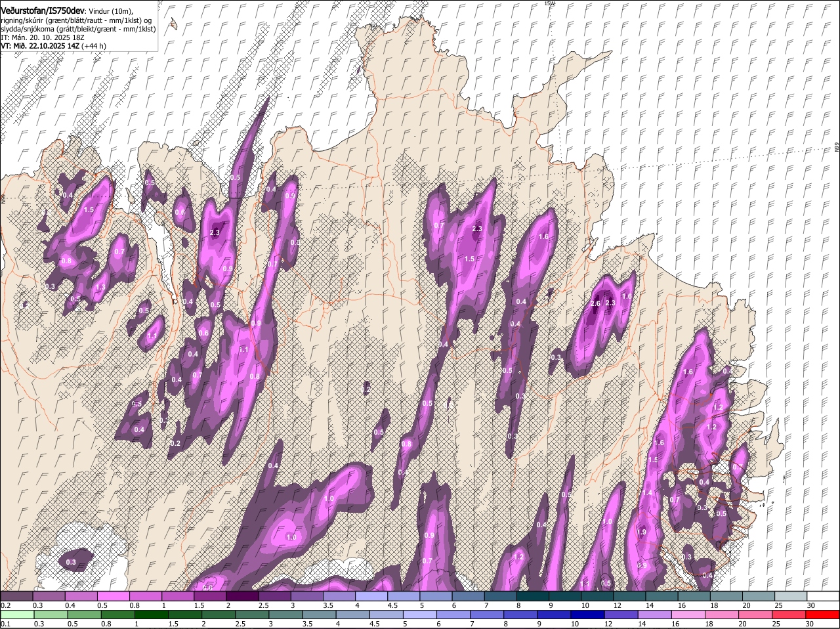The image size is (840, 629).
Task: Pick the top color bar swatch starting at 1.5
Action: [210, 596]
